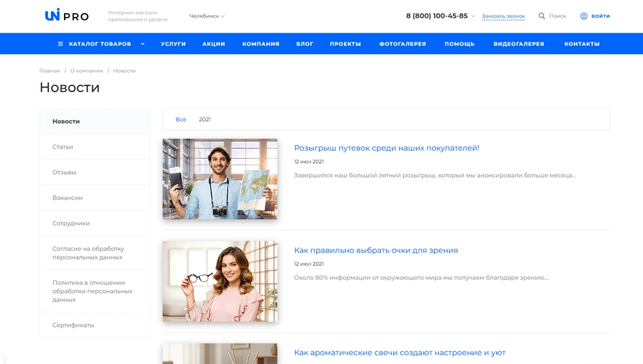Click the Заказать звонок link
This screenshot has height=364, width=643.
[503, 16]
